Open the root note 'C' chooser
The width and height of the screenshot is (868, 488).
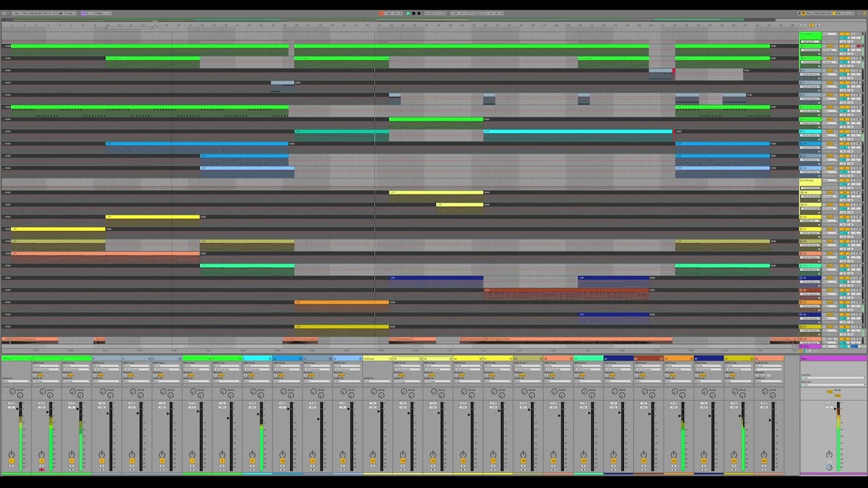[x=90, y=13]
